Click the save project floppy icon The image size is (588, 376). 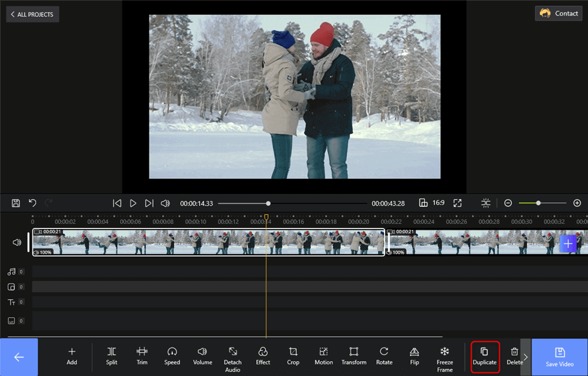[16, 203]
